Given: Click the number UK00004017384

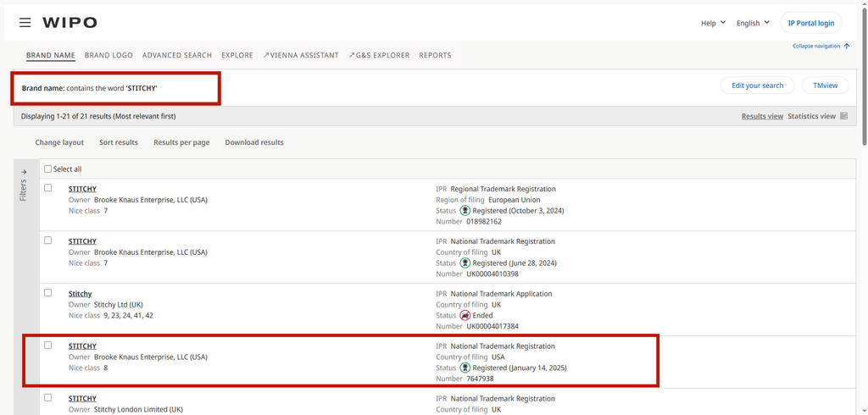Looking at the screenshot, I should pyautogui.click(x=492, y=326).
